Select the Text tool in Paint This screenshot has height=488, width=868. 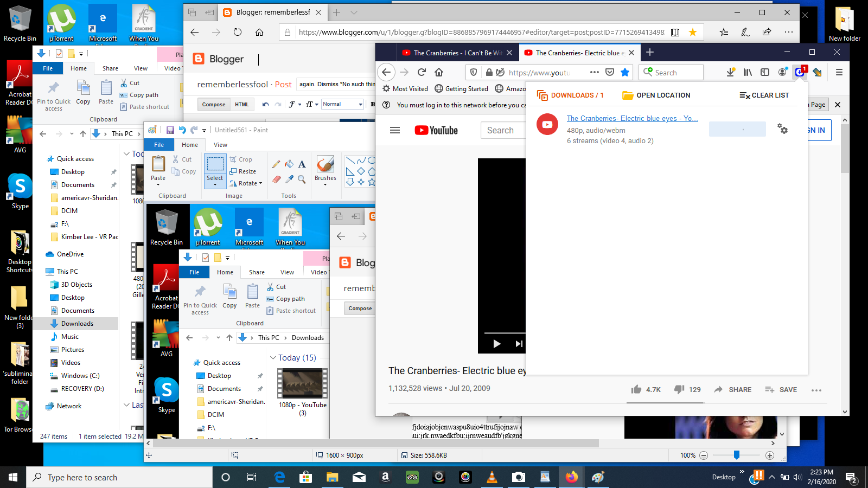(302, 164)
